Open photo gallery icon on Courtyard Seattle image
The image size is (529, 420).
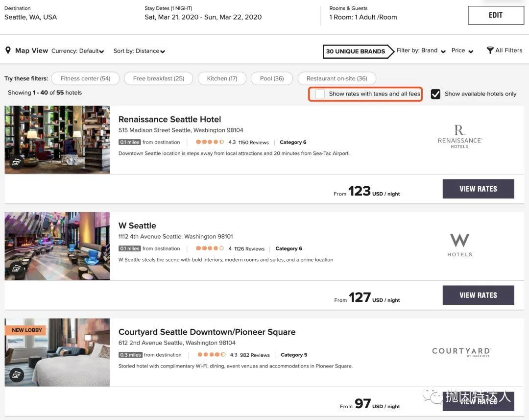pos(17,375)
